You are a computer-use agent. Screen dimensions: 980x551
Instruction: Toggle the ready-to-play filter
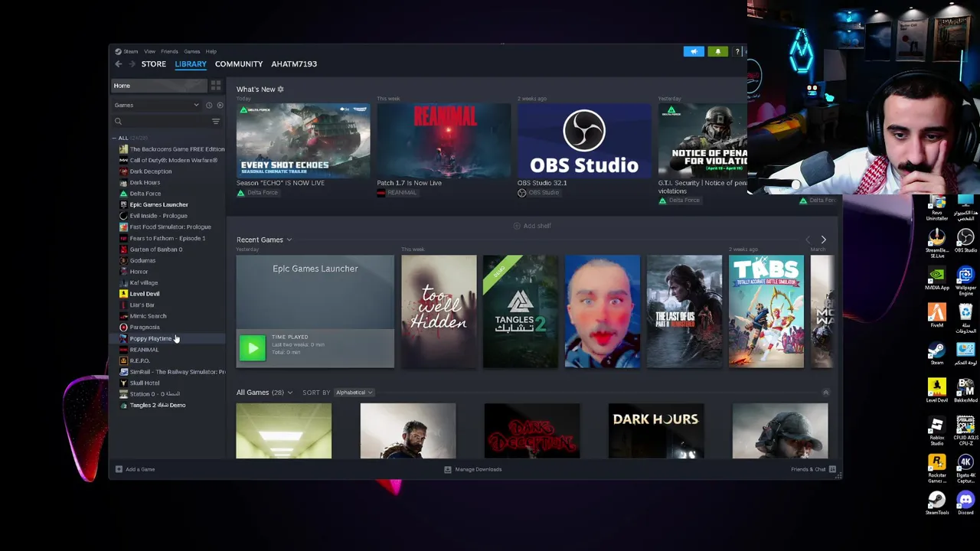tap(220, 106)
